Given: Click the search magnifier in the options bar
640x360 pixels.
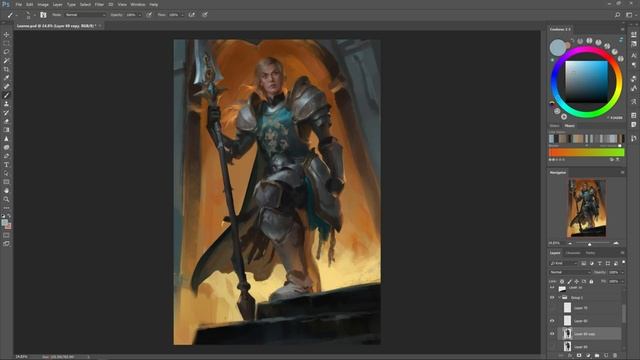Looking at the screenshot, I should 618,15.
